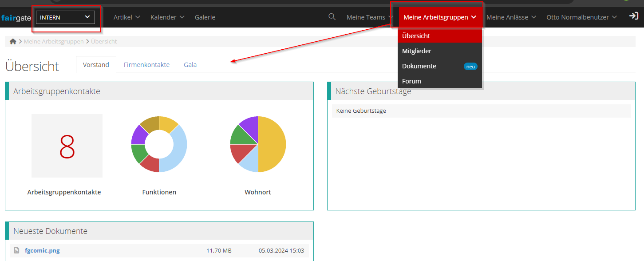
Task: Open the INTERN area dropdown
Action: (x=65, y=17)
